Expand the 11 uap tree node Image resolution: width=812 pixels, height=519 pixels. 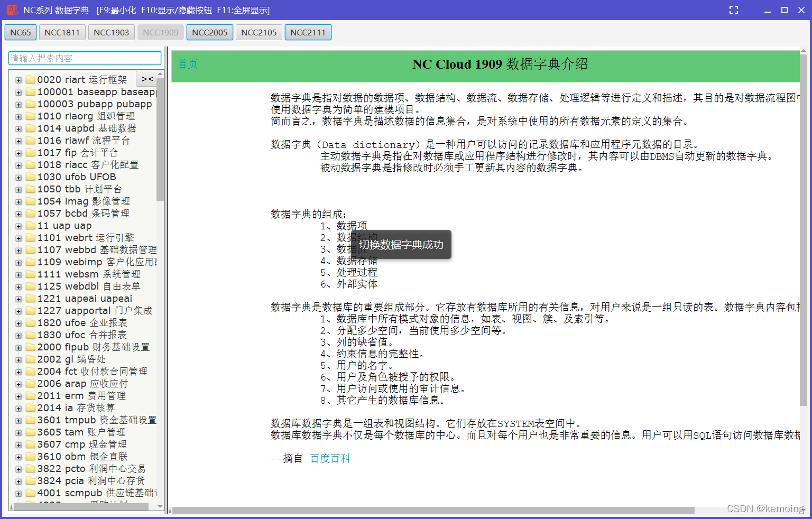(19, 226)
